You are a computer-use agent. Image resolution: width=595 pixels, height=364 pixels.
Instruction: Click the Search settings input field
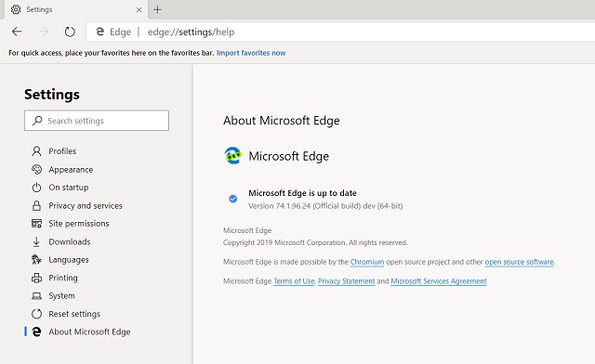(97, 121)
